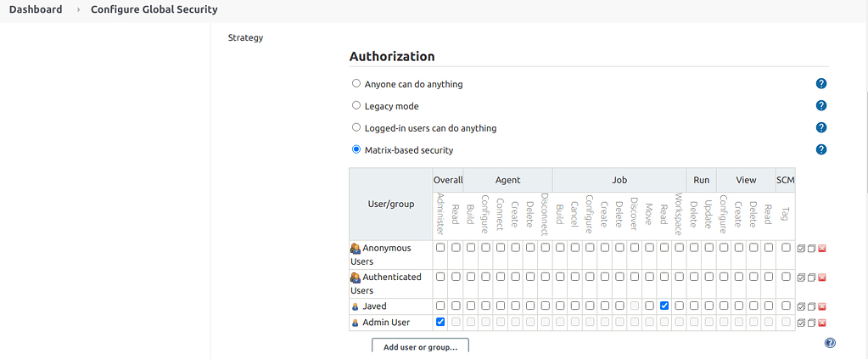Select Logged-in users can do anything
Viewport: 868px width, 359px height.
pos(356,128)
